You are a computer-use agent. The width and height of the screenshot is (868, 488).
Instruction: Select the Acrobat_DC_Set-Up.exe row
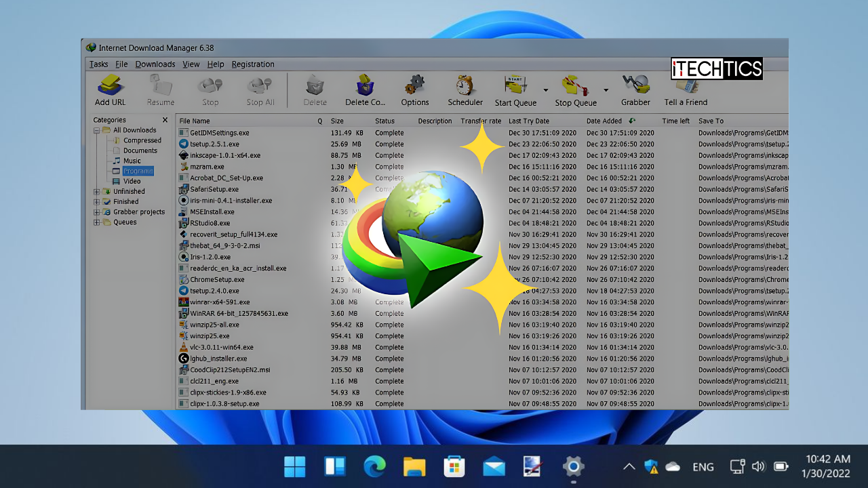click(x=482, y=178)
